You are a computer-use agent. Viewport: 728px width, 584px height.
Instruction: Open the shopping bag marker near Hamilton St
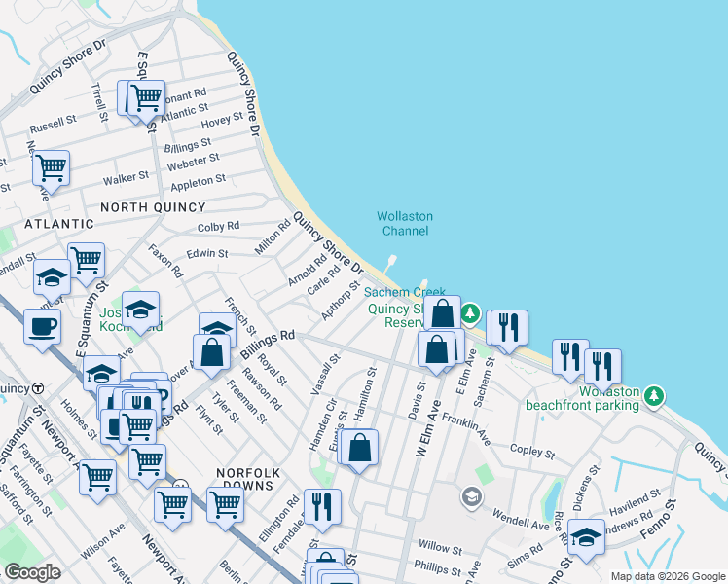click(359, 448)
